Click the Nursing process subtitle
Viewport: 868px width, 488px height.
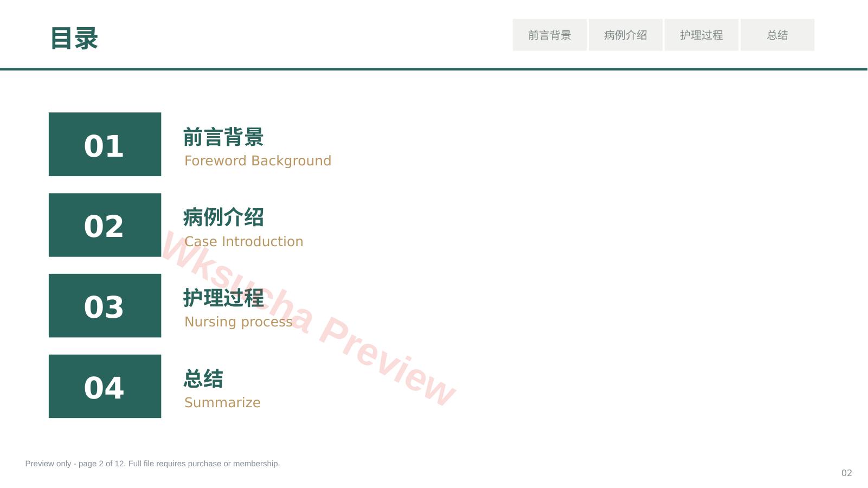239,322
